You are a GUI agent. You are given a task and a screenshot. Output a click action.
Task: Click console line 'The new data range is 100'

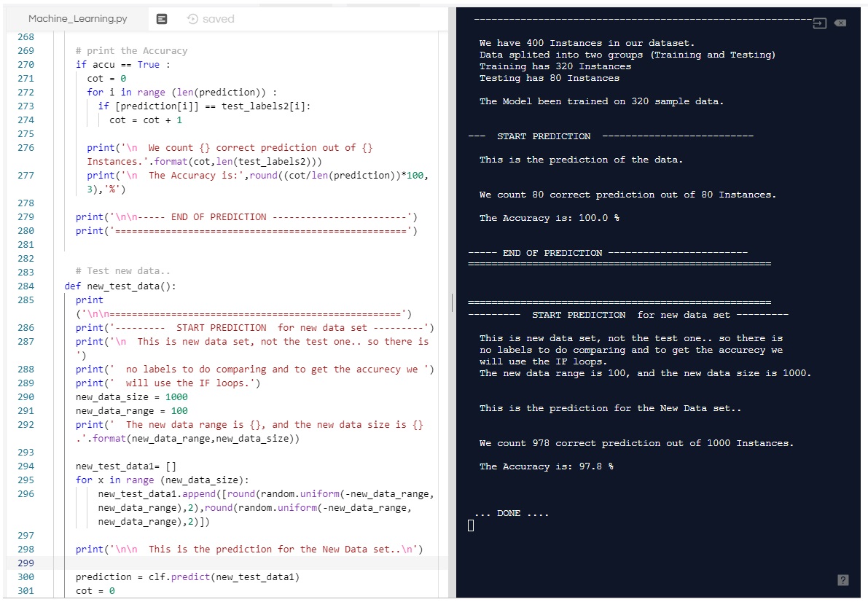(x=645, y=373)
